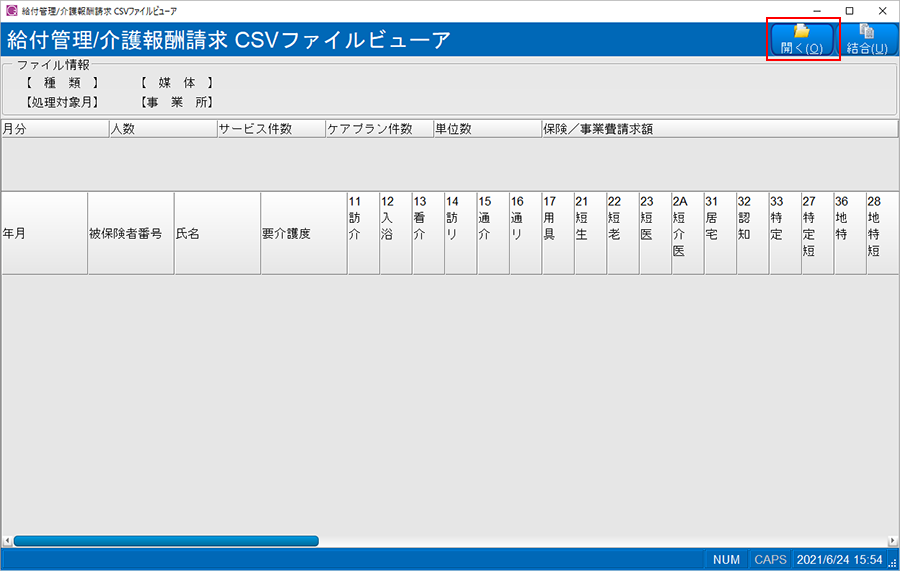The width and height of the screenshot is (900, 571).
Task: Click the 27 特定短 column header
Action: coord(815,233)
